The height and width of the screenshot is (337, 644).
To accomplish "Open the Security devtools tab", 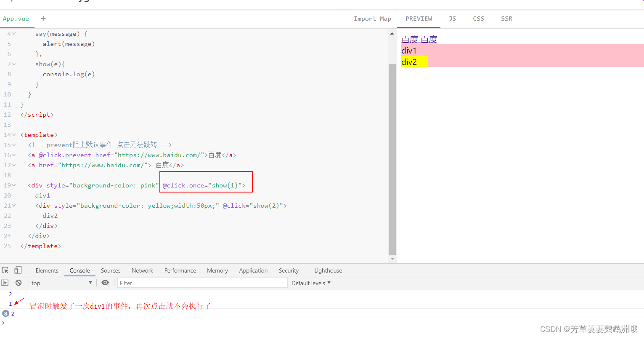I will tap(289, 270).
